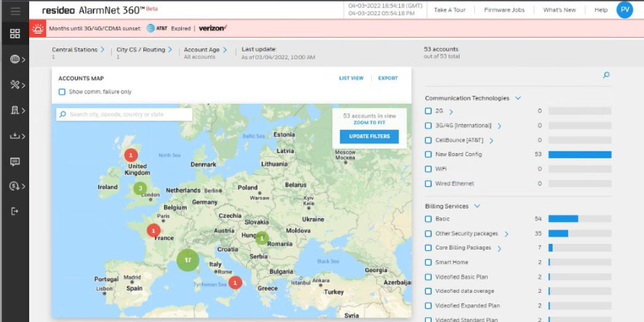The height and width of the screenshot is (322, 644).
Task: Click the globe icon in the sidebar
Action: 14,60
